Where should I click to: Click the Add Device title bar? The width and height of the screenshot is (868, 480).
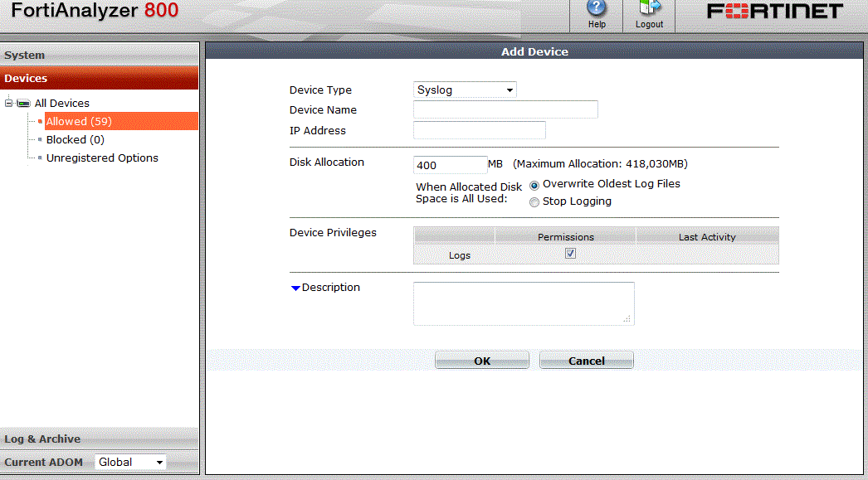click(534, 51)
